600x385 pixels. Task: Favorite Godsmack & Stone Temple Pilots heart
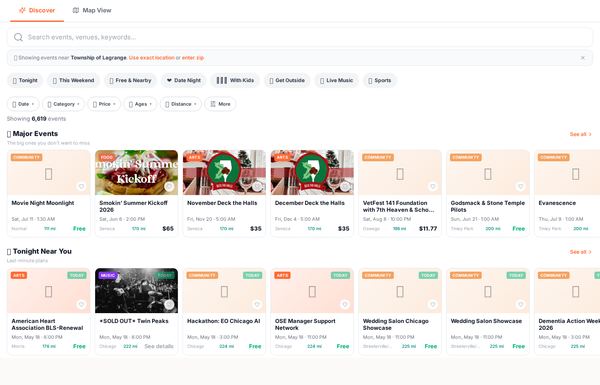(x=520, y=186)
